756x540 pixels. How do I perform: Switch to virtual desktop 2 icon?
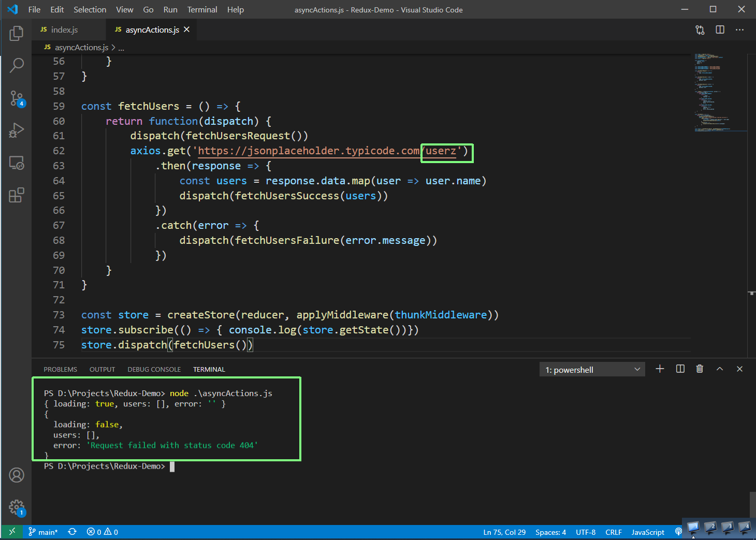pos(710,528)
